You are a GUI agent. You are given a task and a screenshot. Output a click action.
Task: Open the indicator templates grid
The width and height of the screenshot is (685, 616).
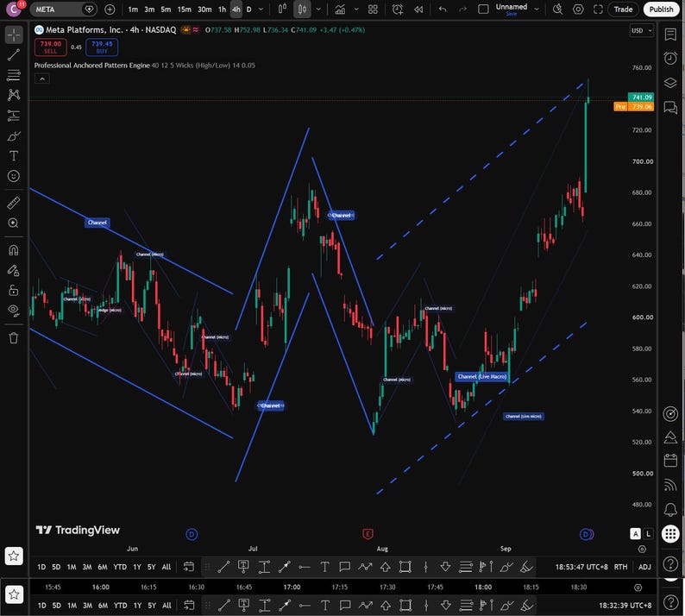tap(373, 9)
